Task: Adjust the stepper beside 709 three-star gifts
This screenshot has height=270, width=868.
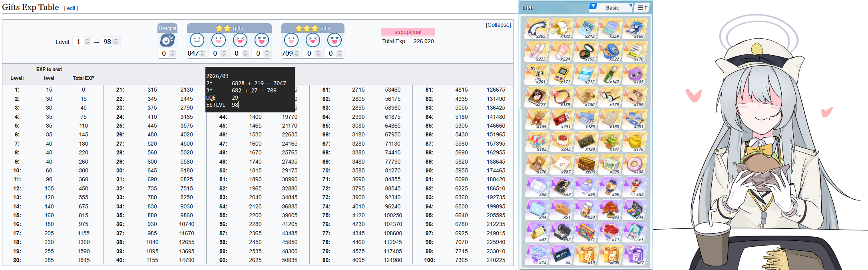Action: [297, 53]
